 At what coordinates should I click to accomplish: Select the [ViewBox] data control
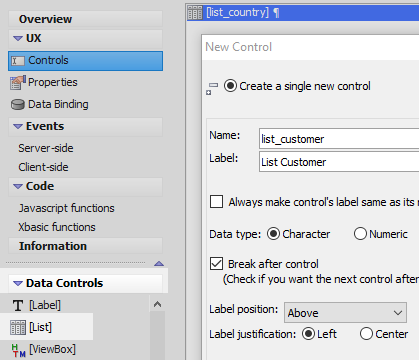coord(52,349)
